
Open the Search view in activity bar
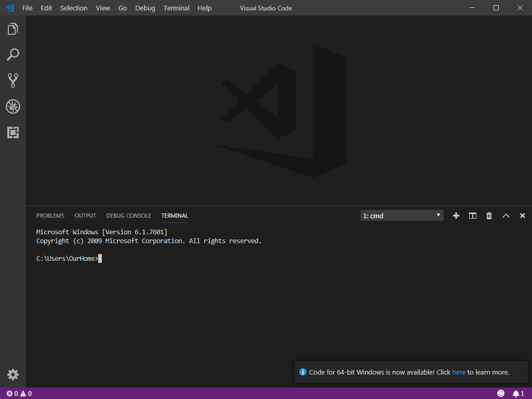pyautogui.click(x=13, y=54)
